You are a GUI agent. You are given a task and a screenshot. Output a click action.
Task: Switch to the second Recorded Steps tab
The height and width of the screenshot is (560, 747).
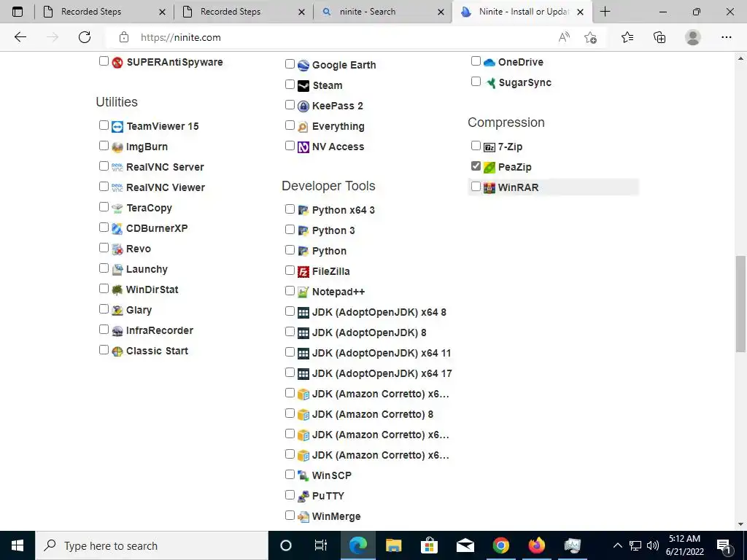[x=244, y=12]
